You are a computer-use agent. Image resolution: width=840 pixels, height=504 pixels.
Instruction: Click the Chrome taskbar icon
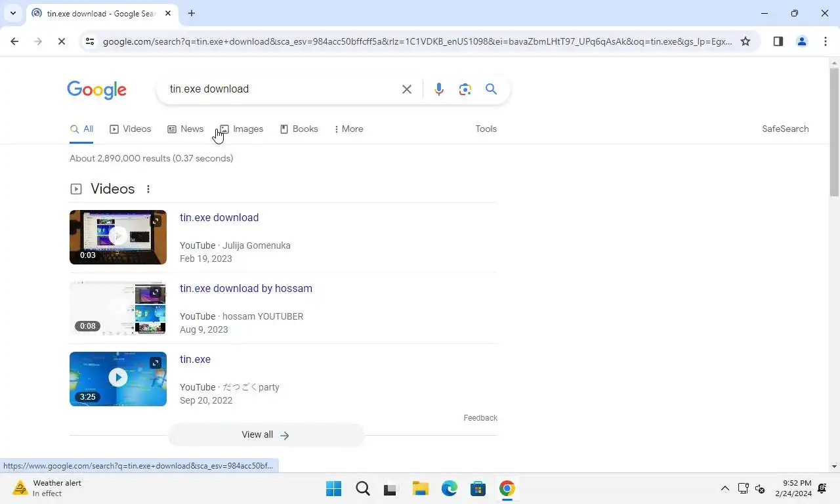(x=507, y=488)
